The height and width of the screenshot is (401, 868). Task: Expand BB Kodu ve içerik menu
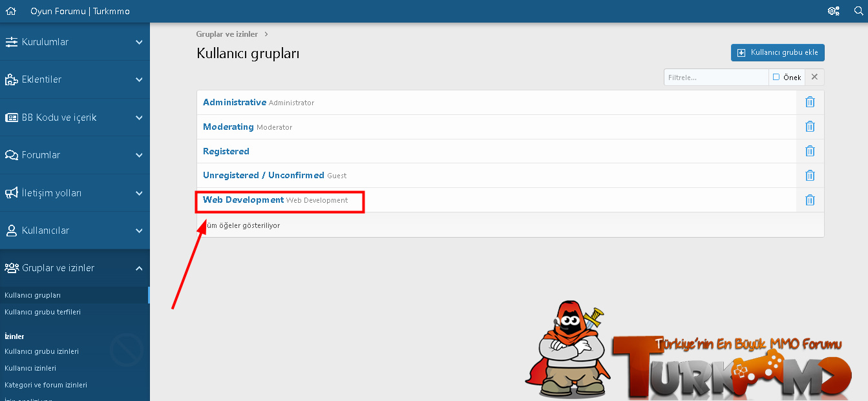click(x=74, y=118)
